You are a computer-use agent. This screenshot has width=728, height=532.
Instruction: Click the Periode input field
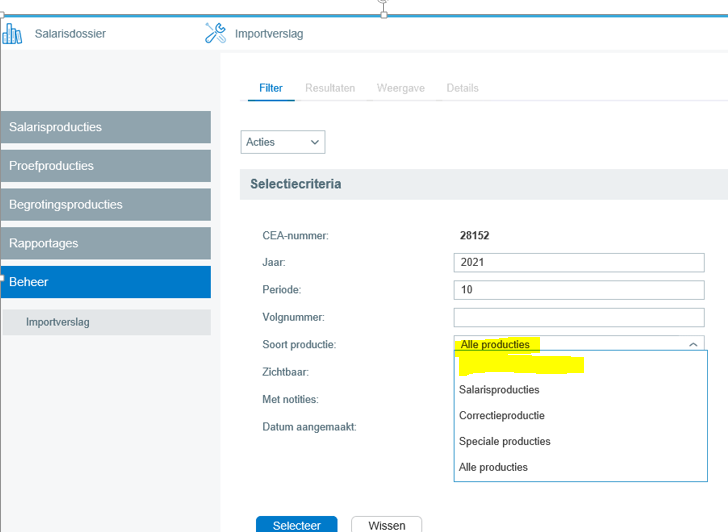(579, 290)
